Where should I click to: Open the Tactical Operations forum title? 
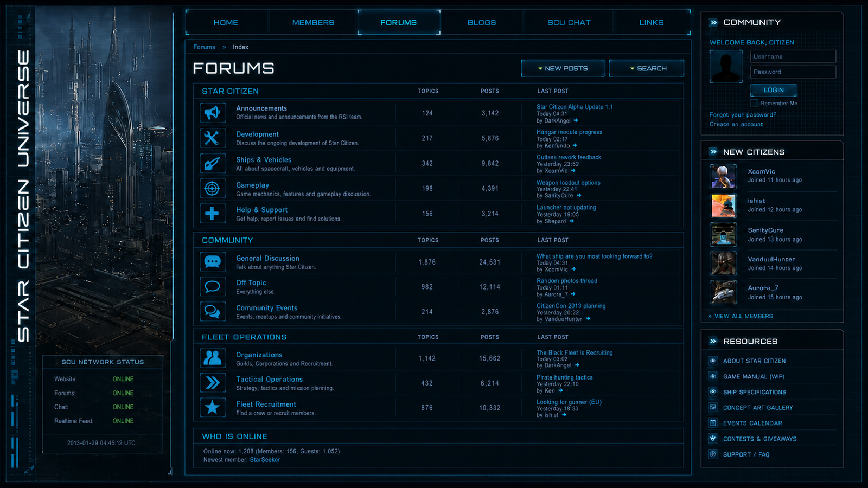coord(270,379)
